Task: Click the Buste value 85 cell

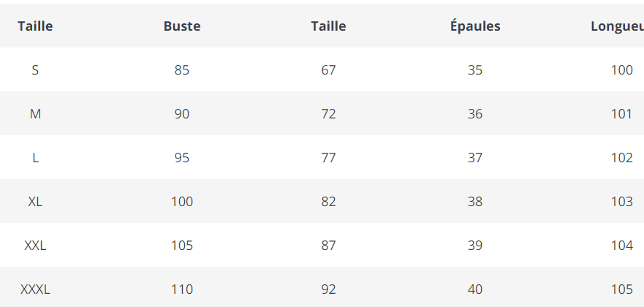Action: click(182, 70)
